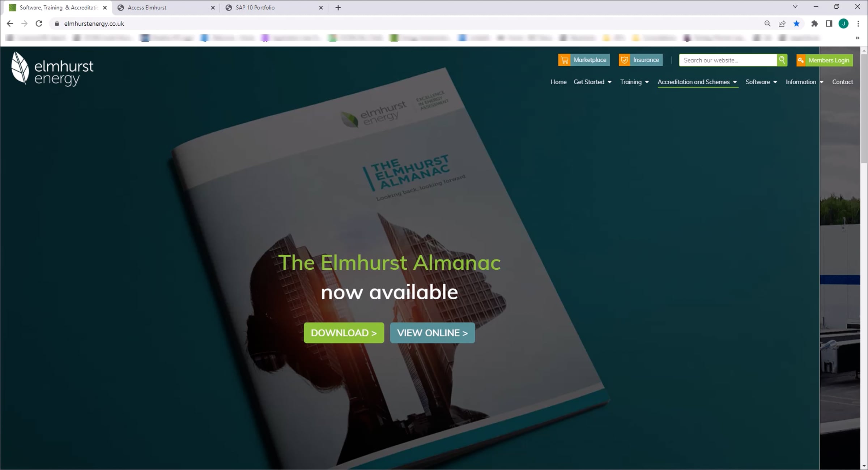Viewport: 868px width, 470px height.
Task: Expand the Get Started dropdown menu
Action: coord(592,82)
